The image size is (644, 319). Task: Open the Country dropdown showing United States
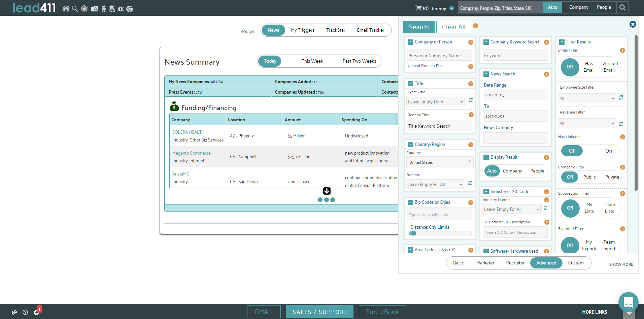pyautogui.click(x=440, y=162)
